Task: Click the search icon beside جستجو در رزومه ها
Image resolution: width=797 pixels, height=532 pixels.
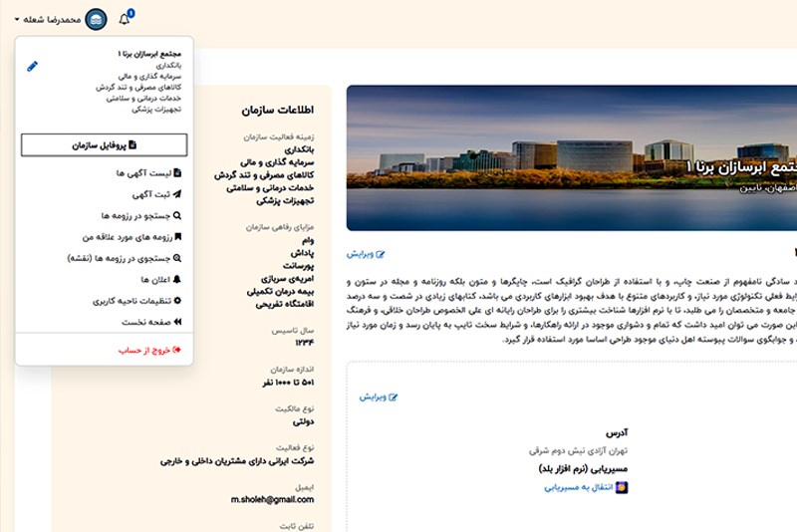Action: click(177, 215)
